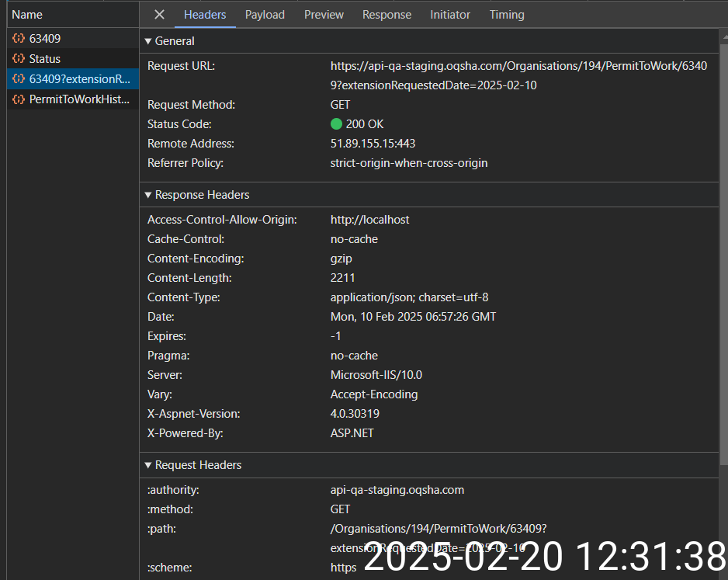Click JSON icon of selected extensionR request
728x580 pixels.
[18, 79]
